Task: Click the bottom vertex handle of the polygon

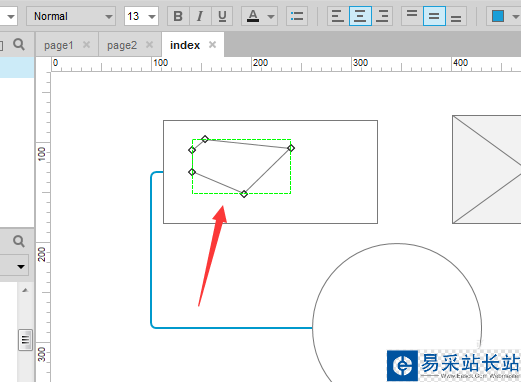Action: pos(244,194)
